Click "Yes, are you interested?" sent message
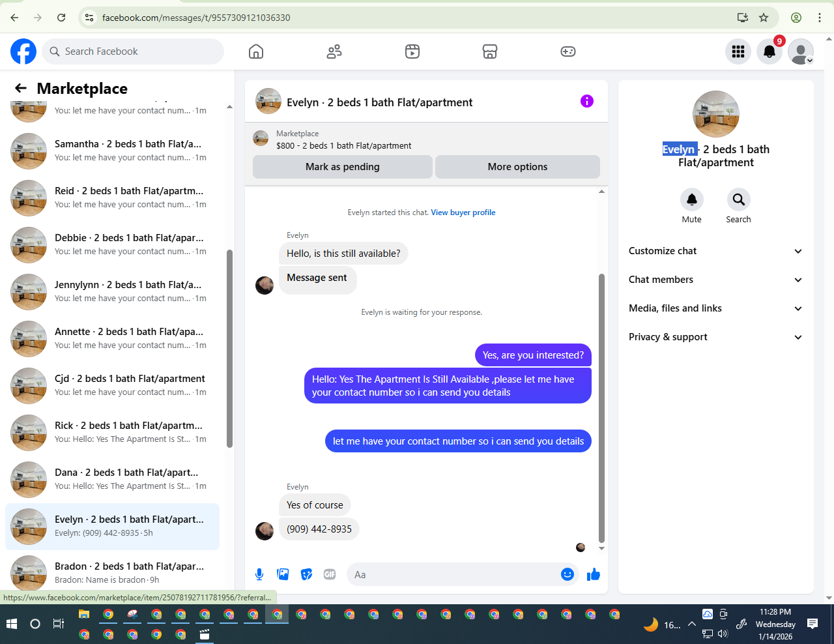The image size is (834, 644). [533, 355]
